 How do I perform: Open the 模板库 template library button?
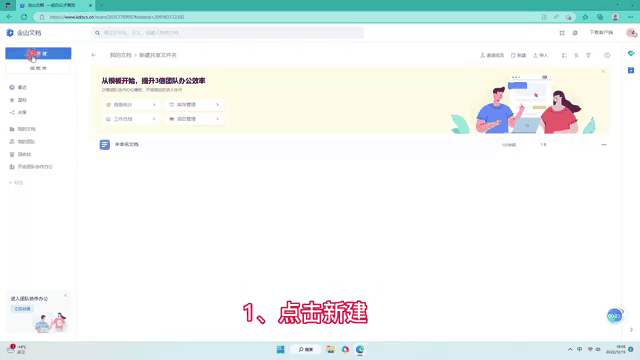[38, 68]
